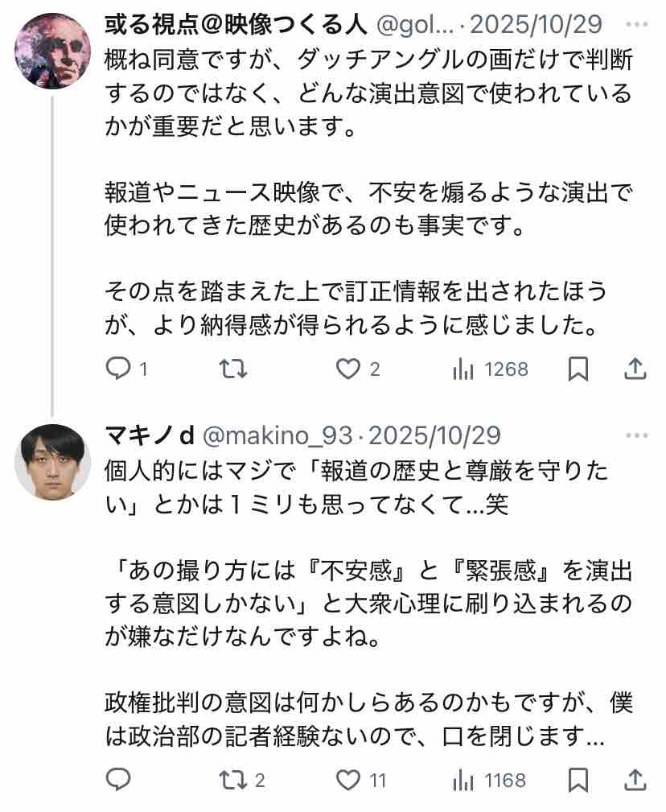Image resolution: width=666 pixels, height=812 pixels.
Task: Retweet the first tweet by 或る視点
Action: (x=233, y=369)
